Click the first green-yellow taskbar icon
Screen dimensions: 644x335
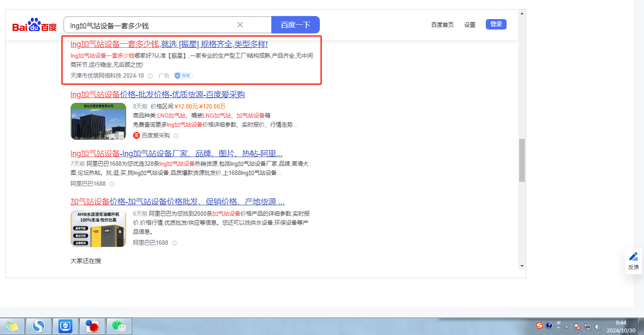(x=12, y=326)
